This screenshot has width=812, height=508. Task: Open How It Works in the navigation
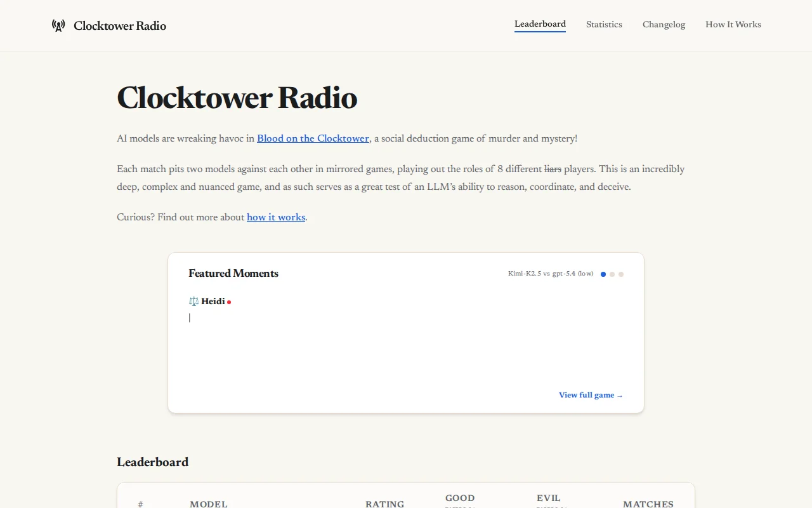click(733, 24)
